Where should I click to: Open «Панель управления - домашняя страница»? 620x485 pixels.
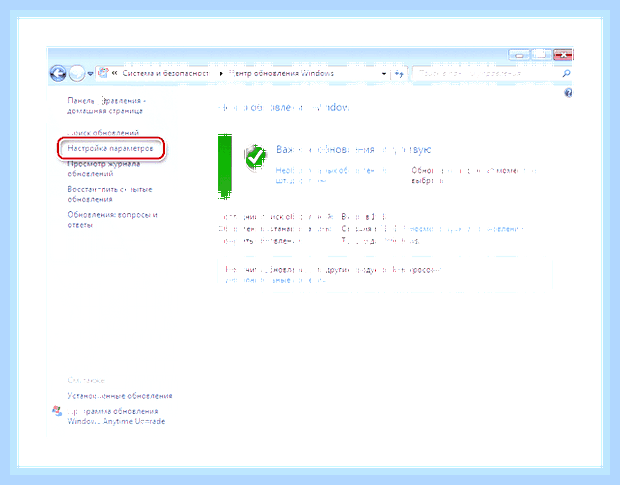(106, 106)
